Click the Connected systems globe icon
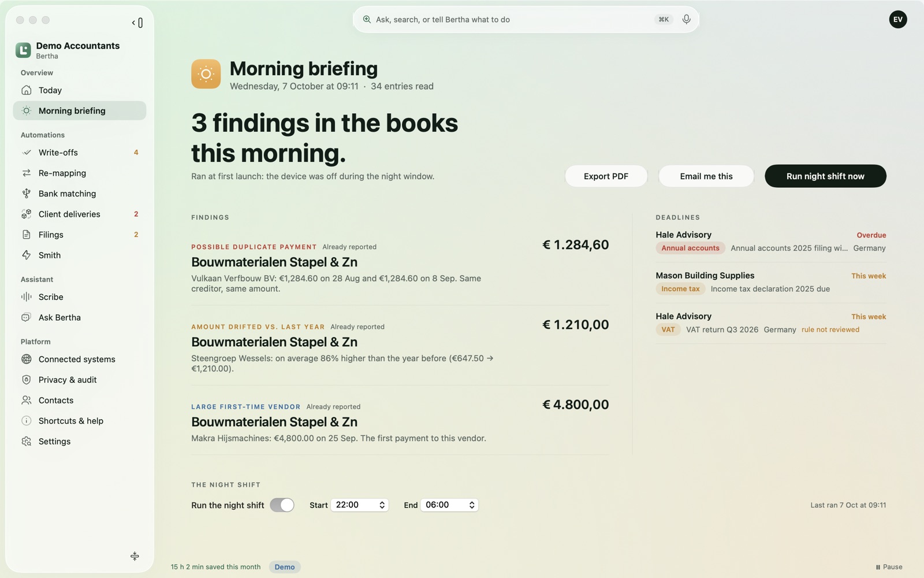The image size is (924, 578). pyautogui.click(x=27, y=359)
